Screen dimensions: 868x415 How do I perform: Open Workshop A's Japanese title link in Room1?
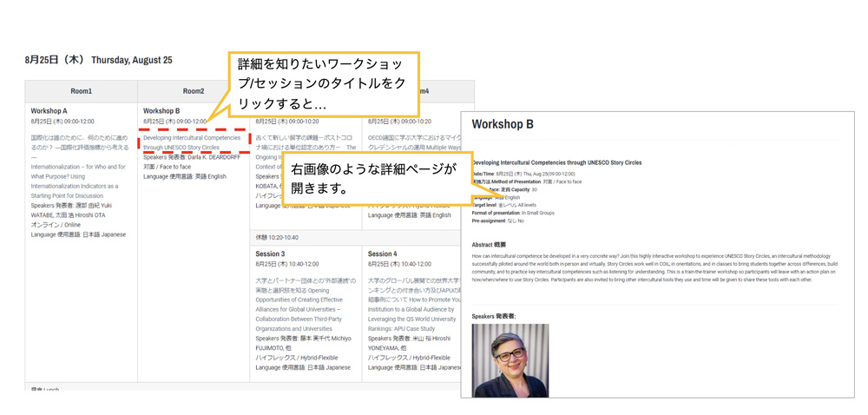click(78, 147)
